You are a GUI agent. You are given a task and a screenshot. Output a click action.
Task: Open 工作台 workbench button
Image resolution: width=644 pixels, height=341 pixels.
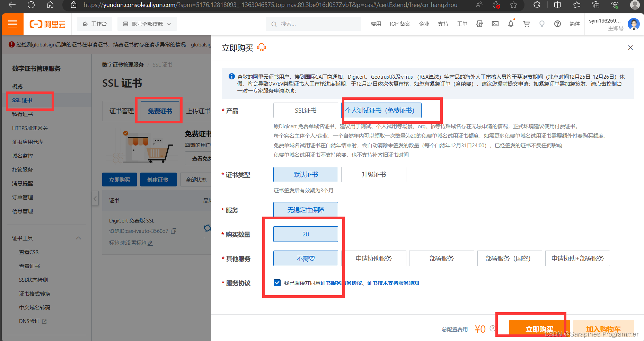click(x=95, y=24)
